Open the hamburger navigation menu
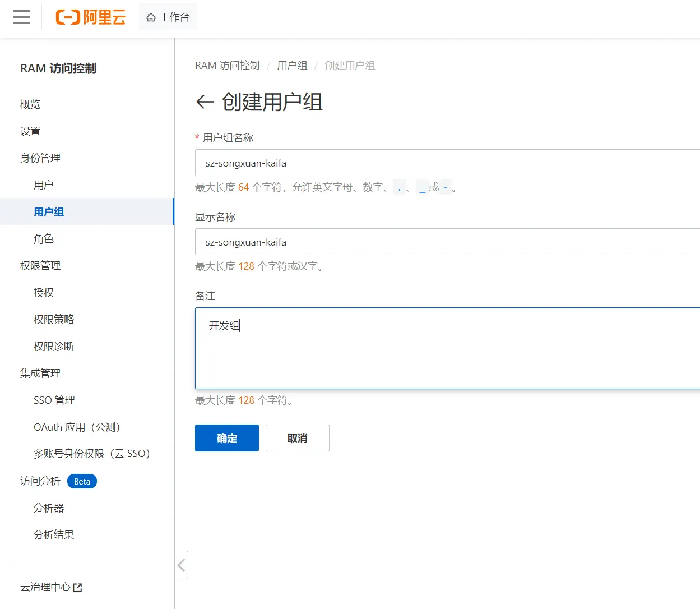Viewport: 700px width, 609px height. coord(21,17)
